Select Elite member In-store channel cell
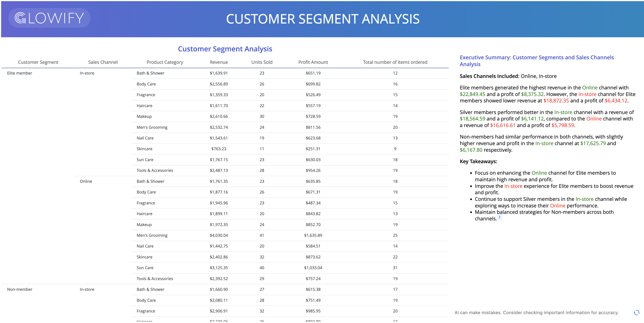 coord(87,73)
